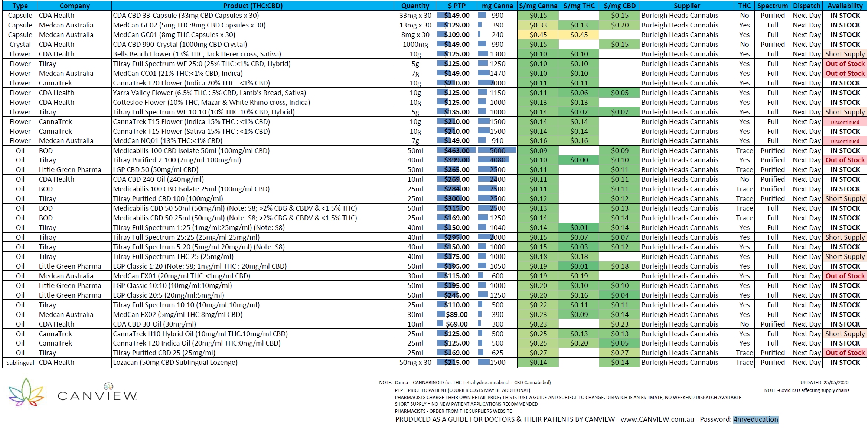Select the '$/mg CBD' column header
868x428 pixels.
[x=619, y=6]
